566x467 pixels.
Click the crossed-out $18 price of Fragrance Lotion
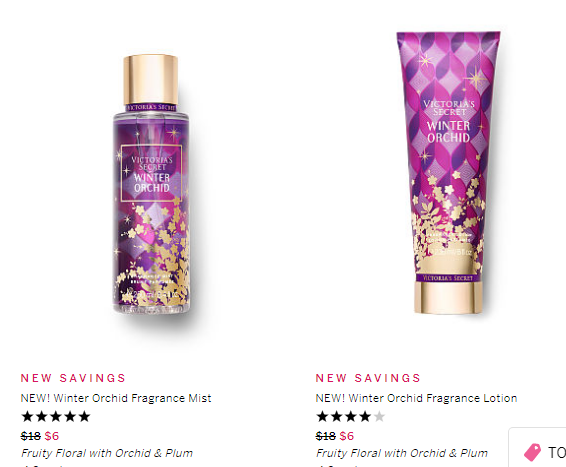pyautogui.click(x=326, y=436)
